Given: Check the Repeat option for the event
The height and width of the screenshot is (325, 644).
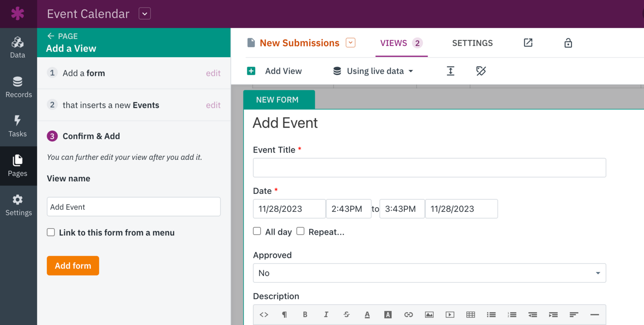Looking at the screenshot, I should [x=300, y=231].
